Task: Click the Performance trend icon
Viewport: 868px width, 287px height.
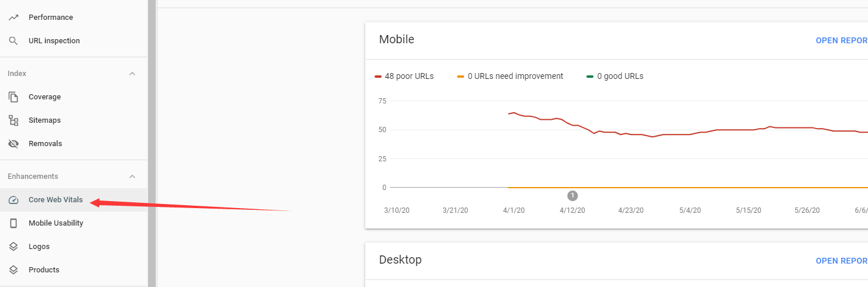Action: point(13,18)
